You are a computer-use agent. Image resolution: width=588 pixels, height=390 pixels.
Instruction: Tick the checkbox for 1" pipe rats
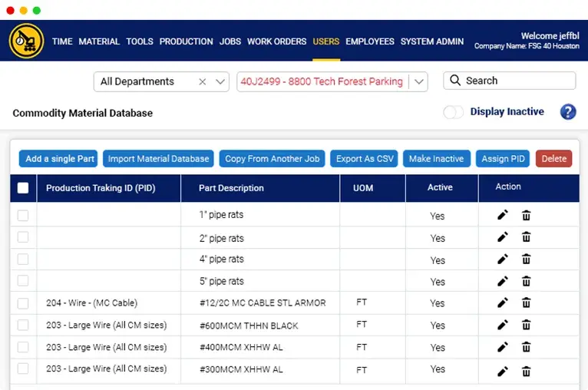[x=23, y=216]
